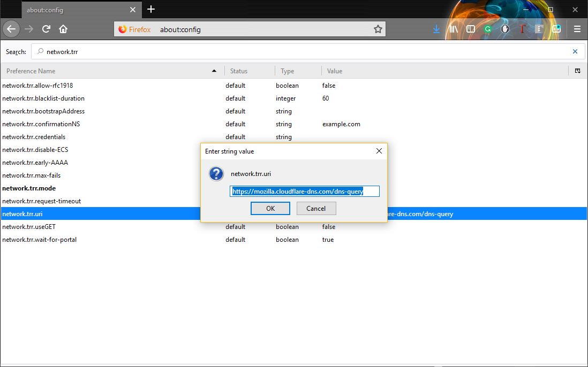The width and height of the screenshot is (588, 367).
Task: Bookmark this page with the star icon
Action: (378, 29)
